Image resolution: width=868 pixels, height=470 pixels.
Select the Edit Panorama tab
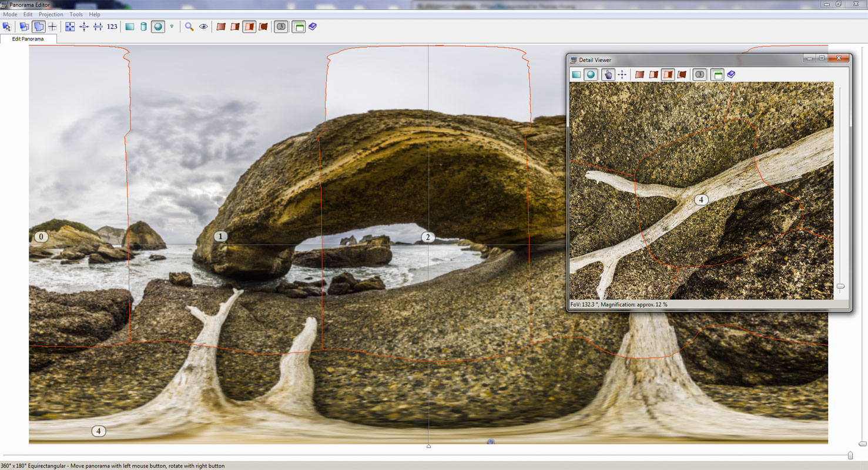pos(28,39)
